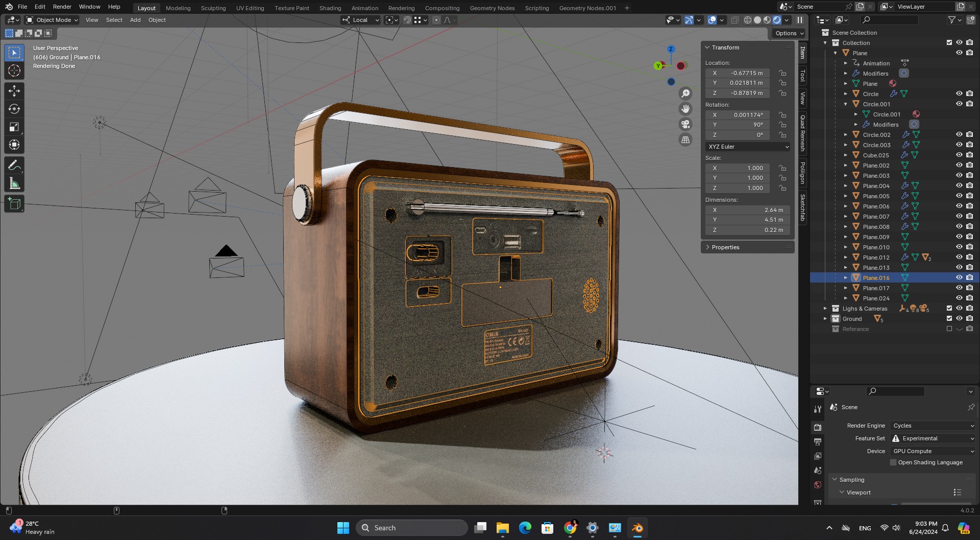
Task: Switch to wireframe viewport shading
Action: pos(748,20)
